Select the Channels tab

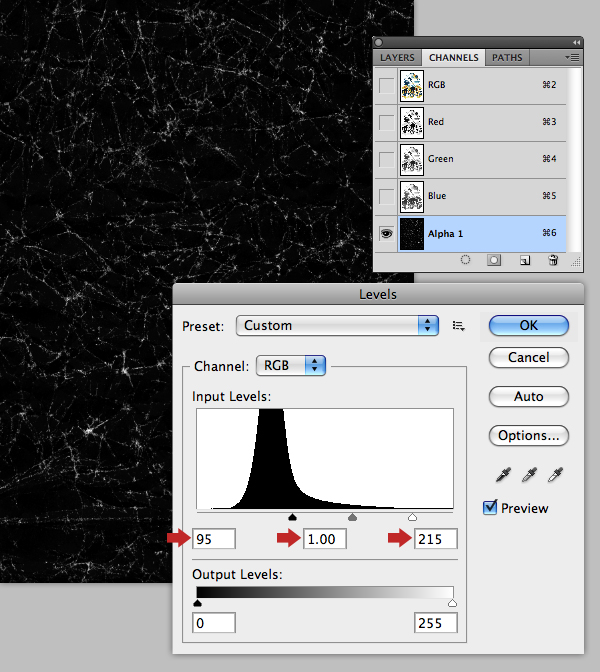453,57
